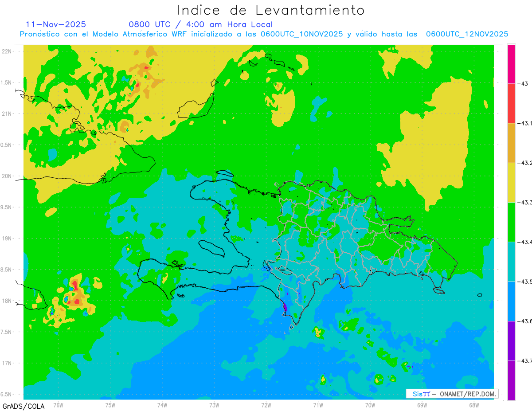Click the "-43.7" color bar value
The image size is (532, 411).
coord(525,361)
